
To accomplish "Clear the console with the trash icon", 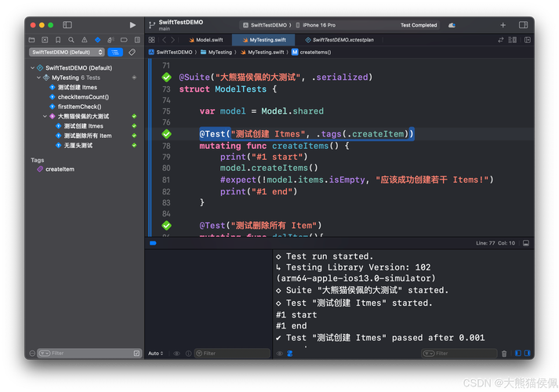I will [504, 354].
